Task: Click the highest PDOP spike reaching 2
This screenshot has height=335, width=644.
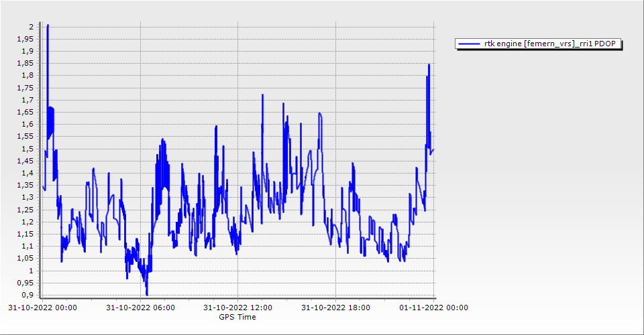Action: tap(47, 27)
